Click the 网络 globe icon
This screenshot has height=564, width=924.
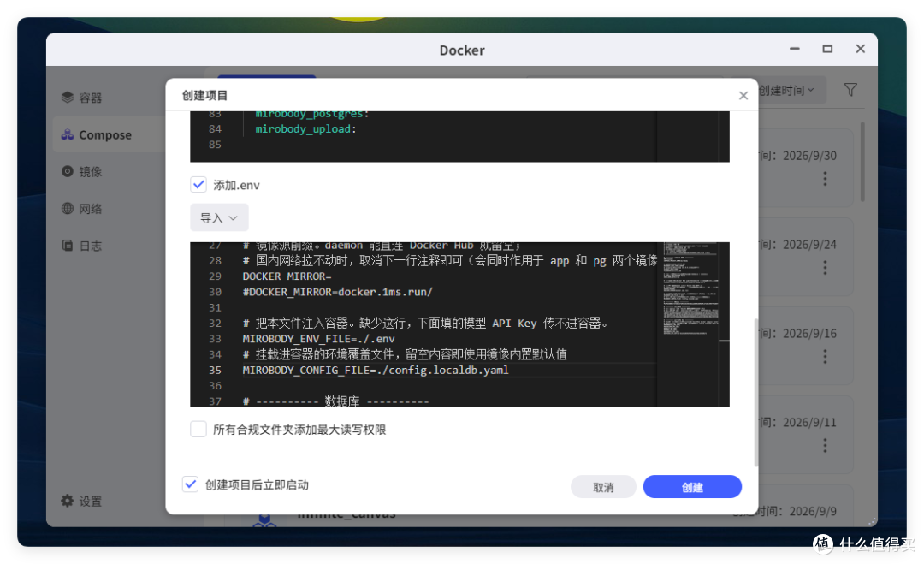(x=68, y=209)
